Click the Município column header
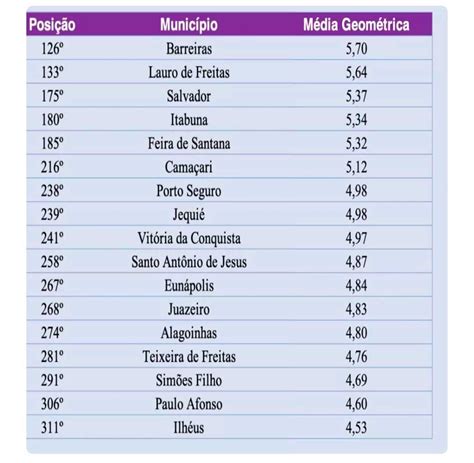Screen dimensions: 474x463 click(189, 25)
